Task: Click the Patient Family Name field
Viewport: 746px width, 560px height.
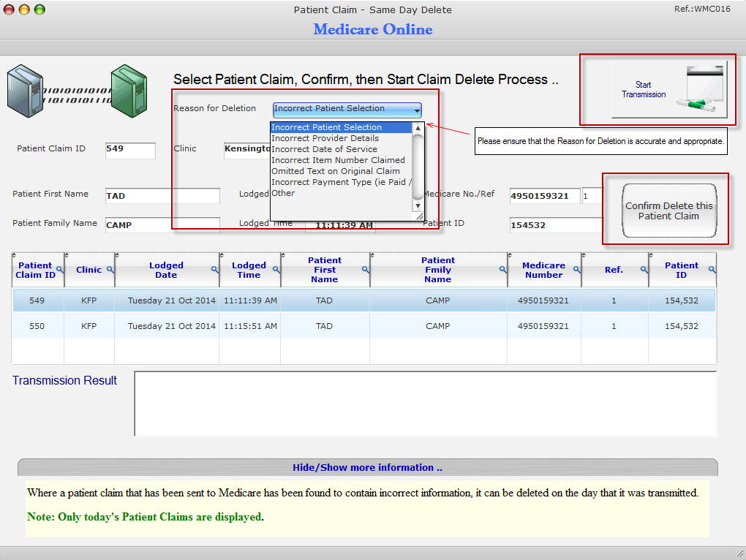Action: (x=162, y=225)
